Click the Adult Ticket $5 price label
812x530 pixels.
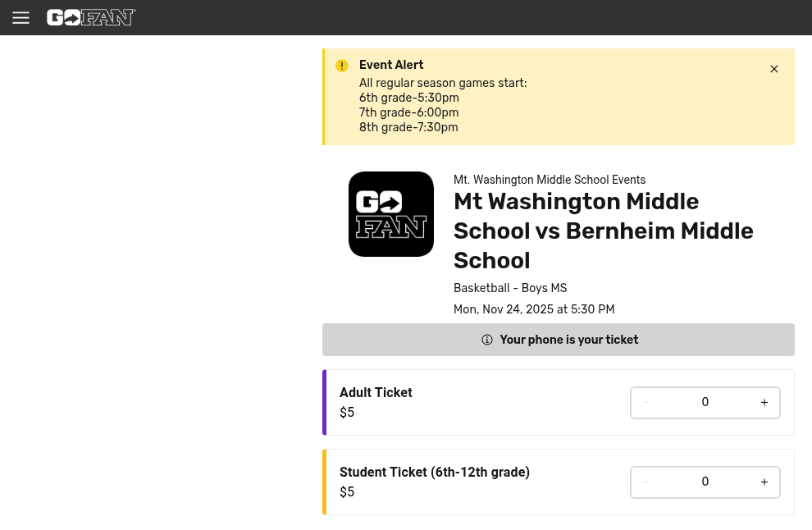click(x=347, y=412)
